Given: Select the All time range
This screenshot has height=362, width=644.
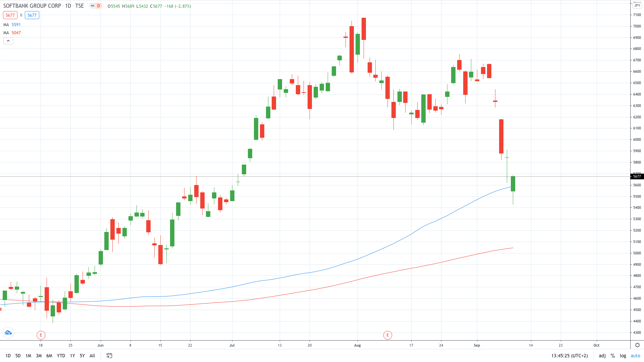Looking at the screenshot, I should click(93, 356).
